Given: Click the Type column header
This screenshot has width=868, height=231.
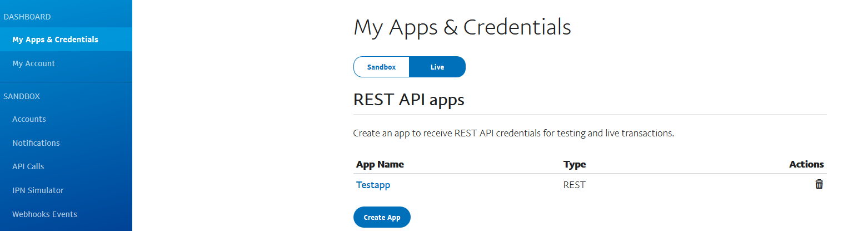Looking at the screenshot, I should 575,164.
